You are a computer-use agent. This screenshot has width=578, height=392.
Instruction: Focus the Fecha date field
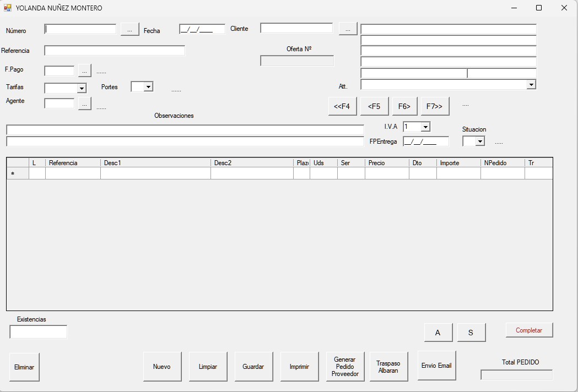pos(202,30)
